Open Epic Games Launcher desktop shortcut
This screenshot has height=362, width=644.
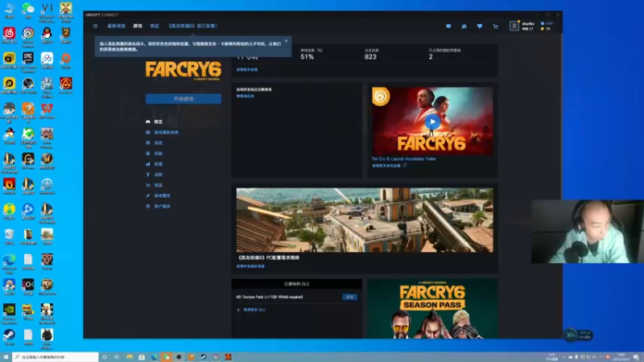click(28, 63)
